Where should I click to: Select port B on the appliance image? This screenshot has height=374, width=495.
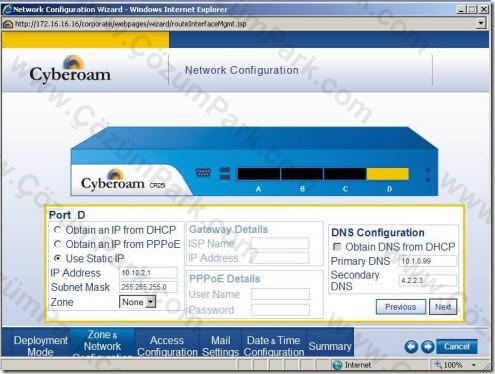tap(302, 174)
